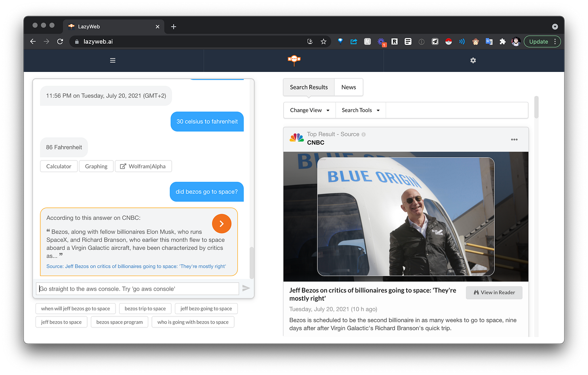Select the LazyWeb browser tab

(x=113, y=27)
